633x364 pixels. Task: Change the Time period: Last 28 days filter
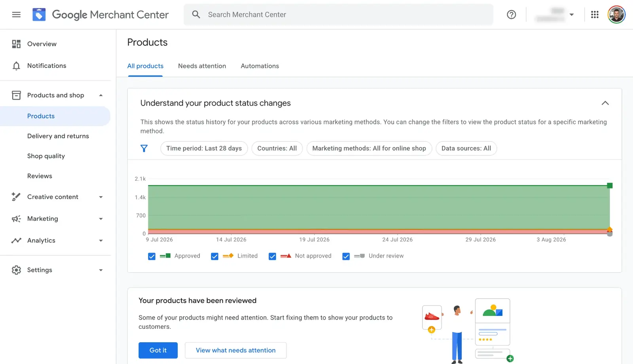(204, 148)
